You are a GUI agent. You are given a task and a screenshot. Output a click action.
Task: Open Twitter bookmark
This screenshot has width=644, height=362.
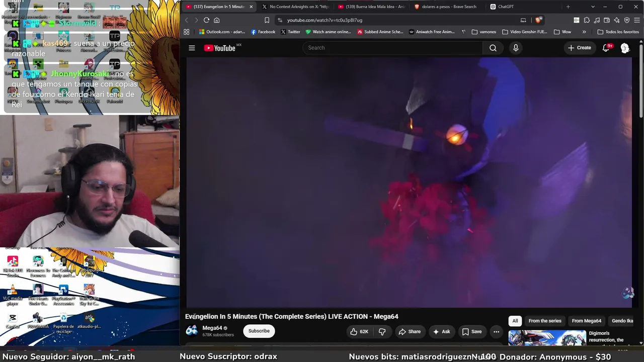(x=290, y=32)
